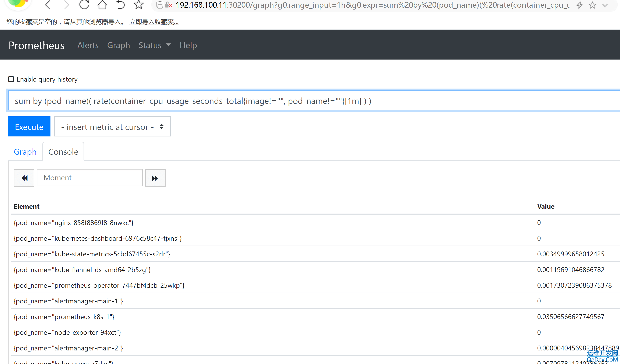Bookmark the page with the star icon left of address bar

139,4
